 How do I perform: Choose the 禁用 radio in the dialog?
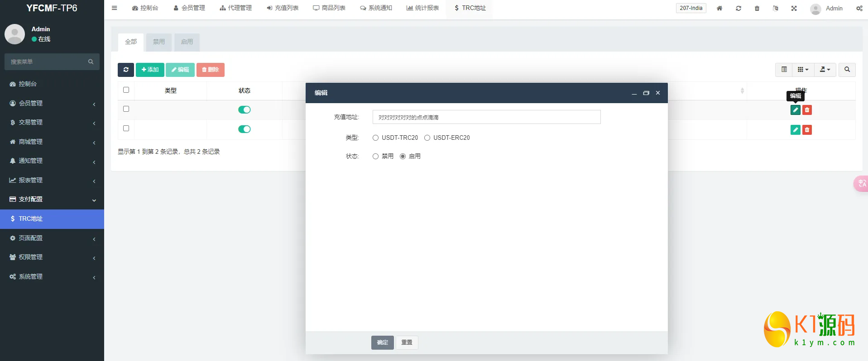coord(375,157)
